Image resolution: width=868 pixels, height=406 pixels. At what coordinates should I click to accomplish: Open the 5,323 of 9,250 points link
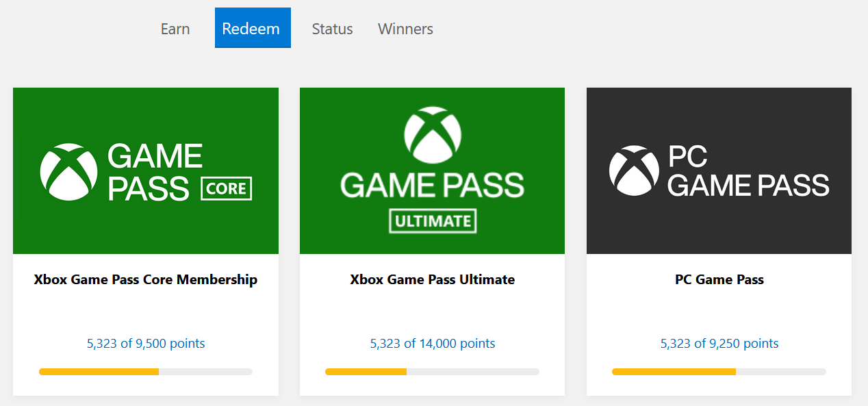tap(719, 343)
